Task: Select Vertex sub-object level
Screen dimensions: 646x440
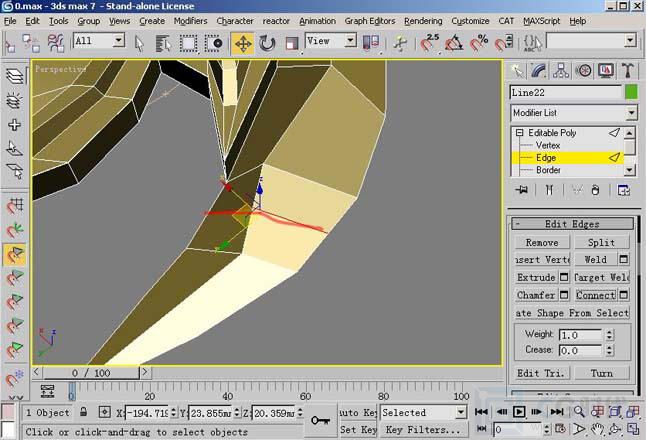Action: click(x=548, y=145)
